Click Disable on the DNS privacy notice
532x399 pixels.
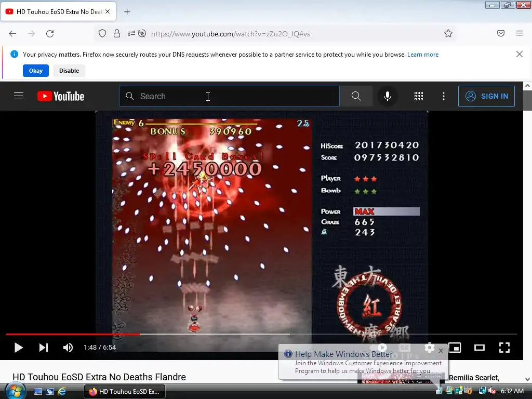[69, 71]
